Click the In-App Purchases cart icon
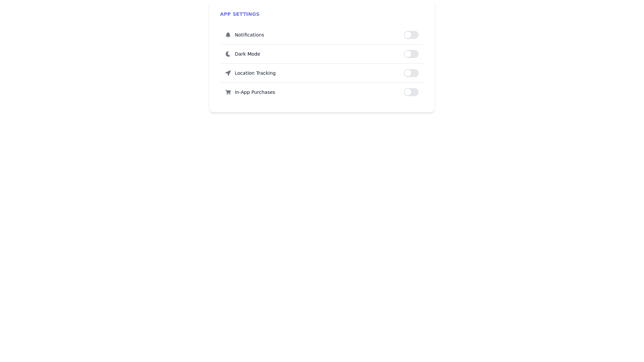Screen dimensions: 644x362 pos(228,92)
